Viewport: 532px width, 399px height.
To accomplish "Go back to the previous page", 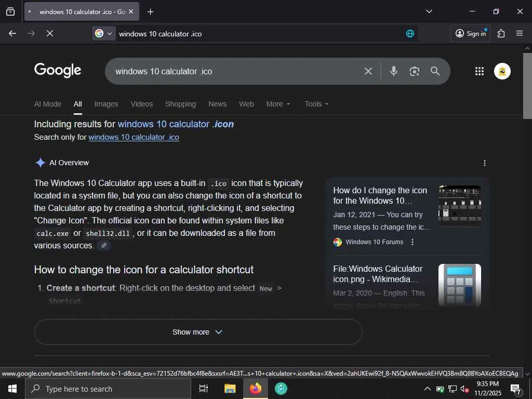I will (x=12, y=33).
